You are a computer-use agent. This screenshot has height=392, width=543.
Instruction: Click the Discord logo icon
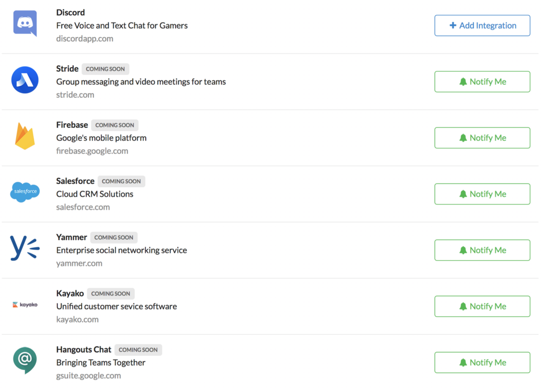tap(25, 24)
